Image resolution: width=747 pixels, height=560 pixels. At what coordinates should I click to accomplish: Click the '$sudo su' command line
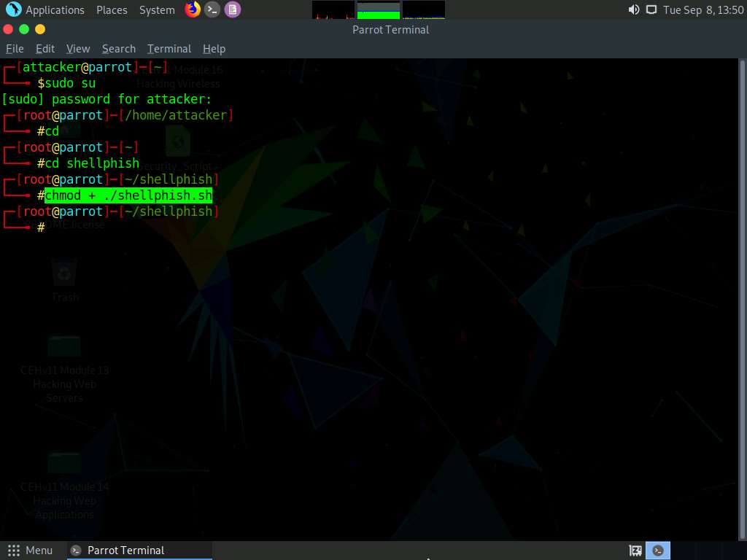[x=66, y=83]
